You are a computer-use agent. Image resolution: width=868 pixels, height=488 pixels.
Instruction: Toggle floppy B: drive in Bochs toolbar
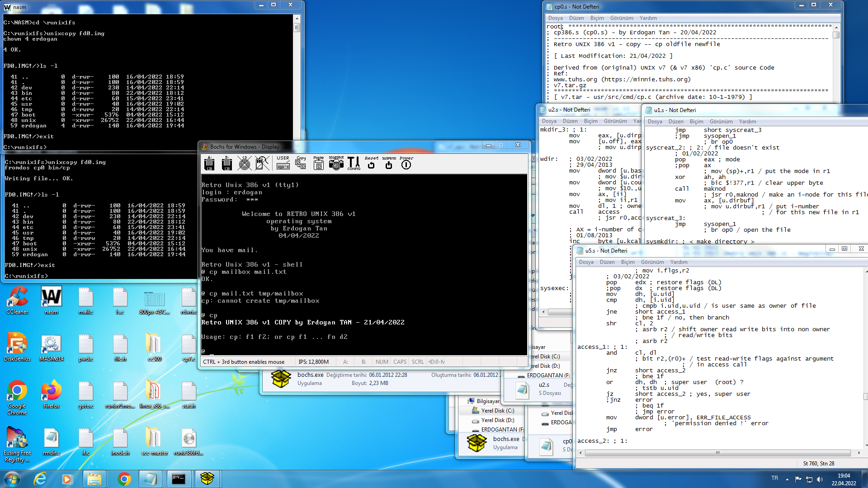[x=227, y=163]
